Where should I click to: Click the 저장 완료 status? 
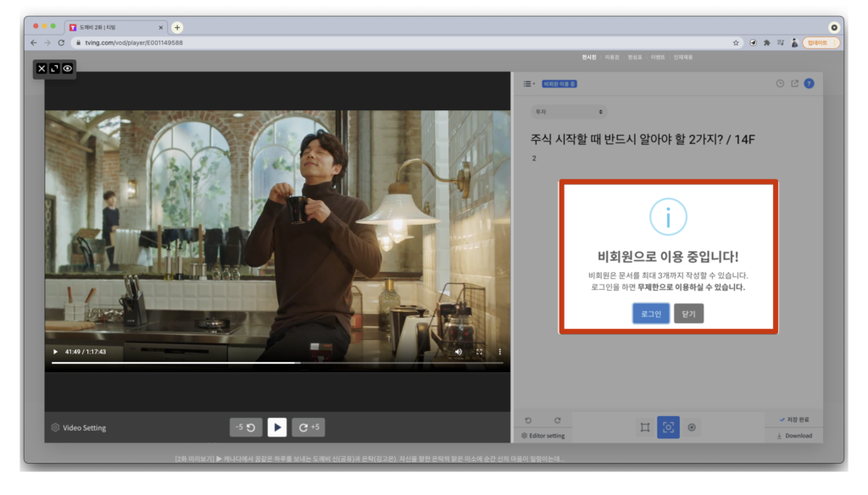click(x=794, y=420)
